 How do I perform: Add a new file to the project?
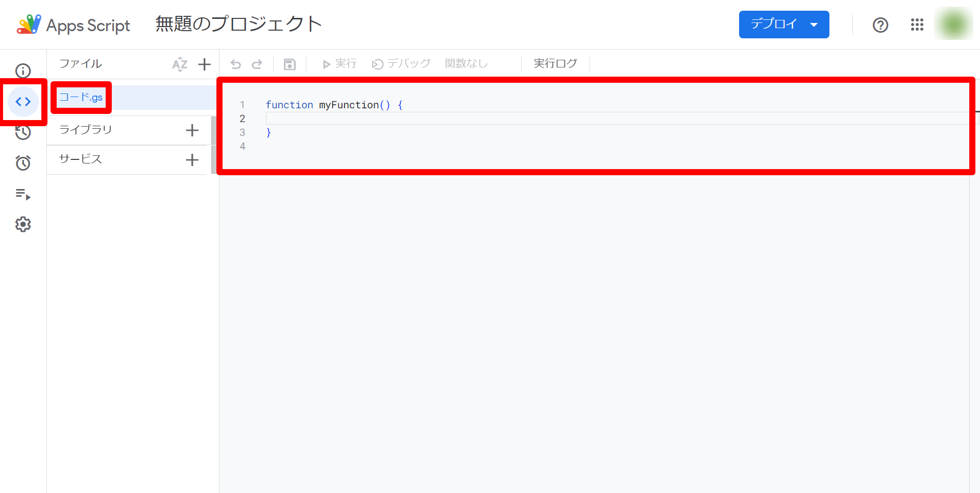[205, 64]
